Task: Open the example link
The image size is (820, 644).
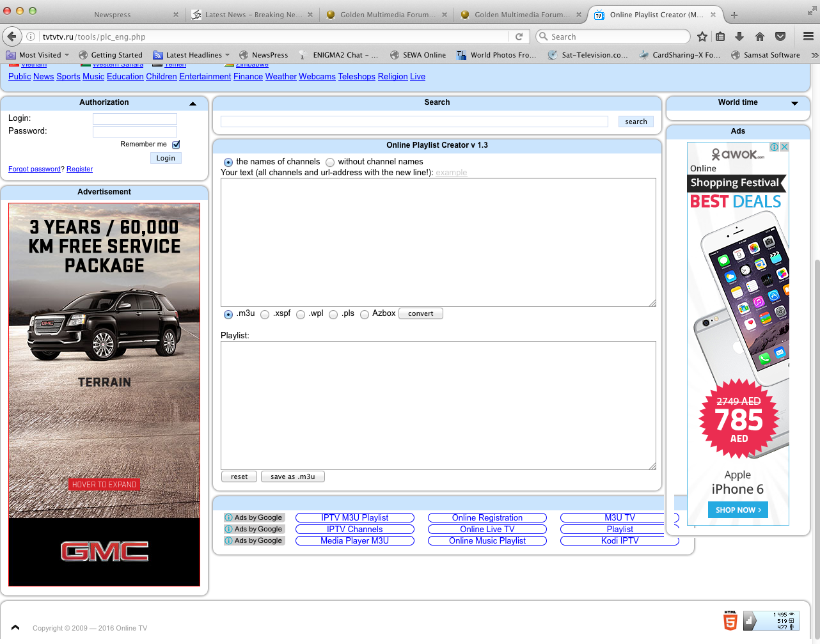Action: tap(452, 173)
